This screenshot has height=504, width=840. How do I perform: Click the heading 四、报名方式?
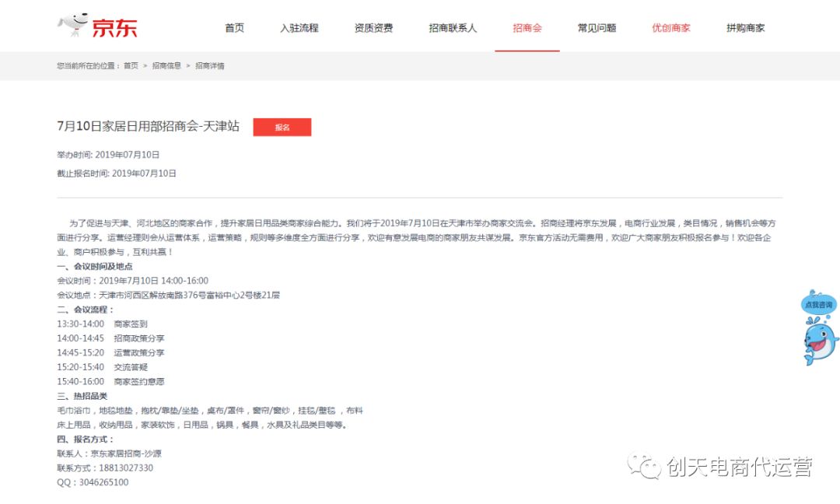(86, 439)
